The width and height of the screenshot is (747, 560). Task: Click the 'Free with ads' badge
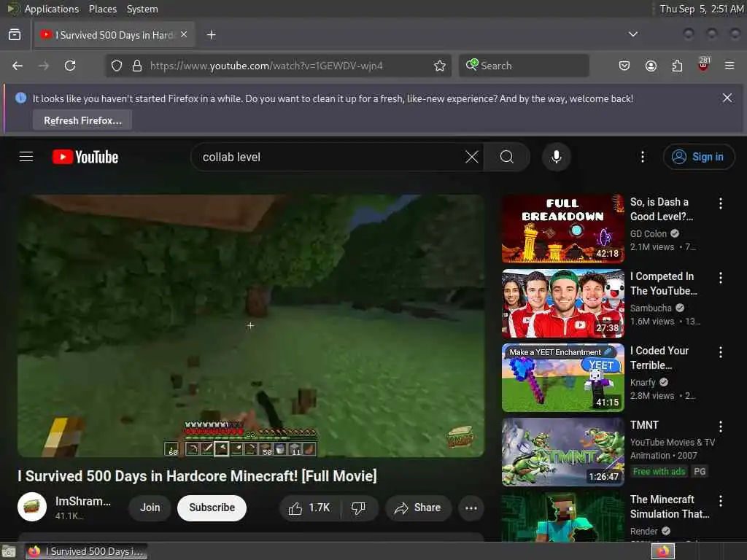tap(659, 472)
